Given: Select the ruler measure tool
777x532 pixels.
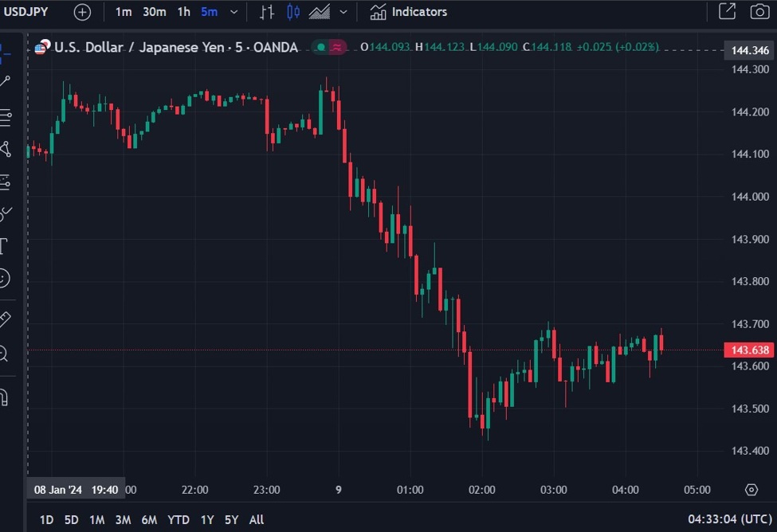Looking at the screenshot, I should tap(4, 319).
